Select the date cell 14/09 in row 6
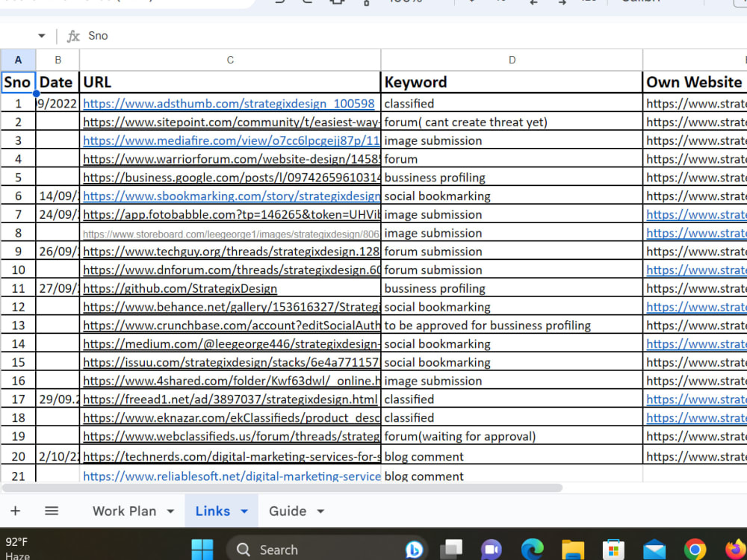This screenshot has width=747, height=560. pyautogui.click(x=58, y=196)
